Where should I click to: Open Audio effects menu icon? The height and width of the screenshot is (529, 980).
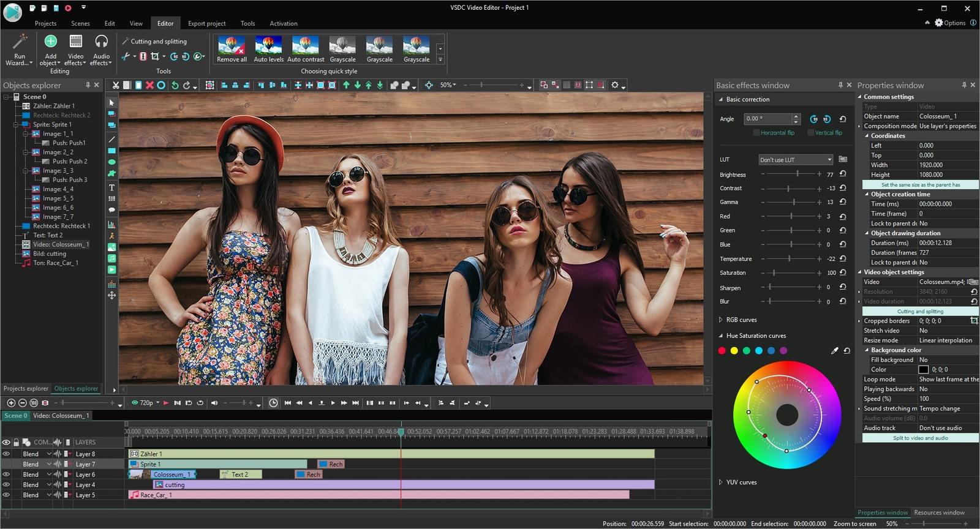pos(101,42)
